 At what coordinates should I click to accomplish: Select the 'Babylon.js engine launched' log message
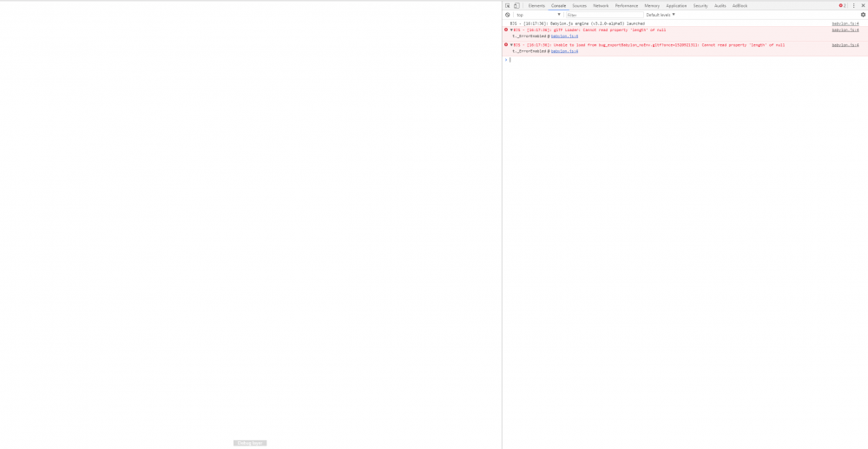577,23
